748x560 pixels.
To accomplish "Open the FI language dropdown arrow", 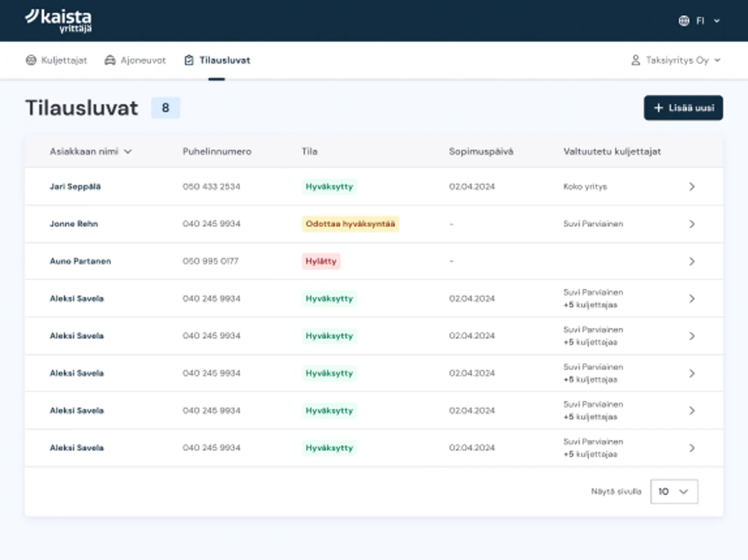I will 717,21.
